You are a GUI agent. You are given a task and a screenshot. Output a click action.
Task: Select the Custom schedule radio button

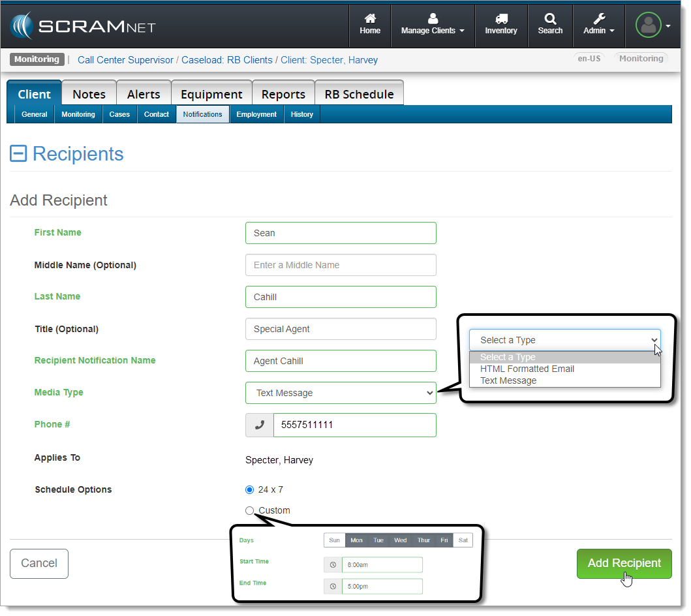[x=249, y=510]
